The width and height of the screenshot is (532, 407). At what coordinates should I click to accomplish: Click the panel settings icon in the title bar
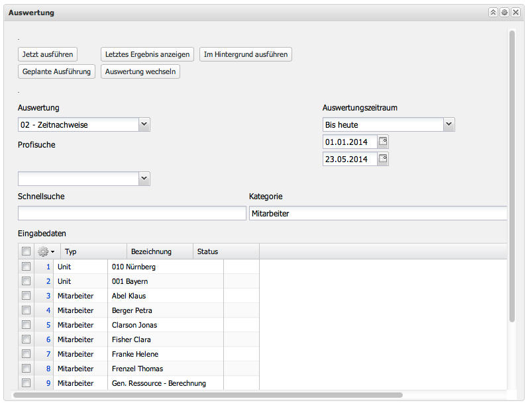pos(504,13)
